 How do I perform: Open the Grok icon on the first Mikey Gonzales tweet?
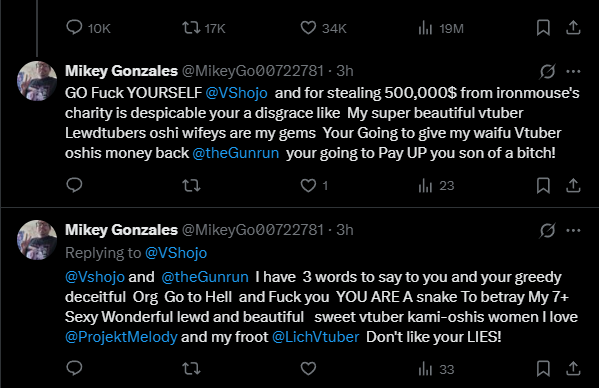click(x=547, y=71)
